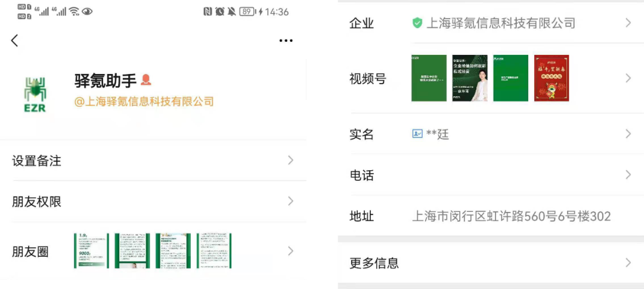
Task: Open fourth 朋友圈 thumbnail
Action: pyautogui.click(x=214, y=251)
